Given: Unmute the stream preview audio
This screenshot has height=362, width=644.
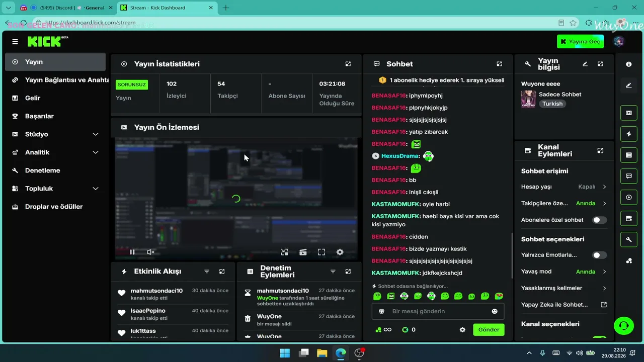Looking at the screenshot, I should (150, 252).
